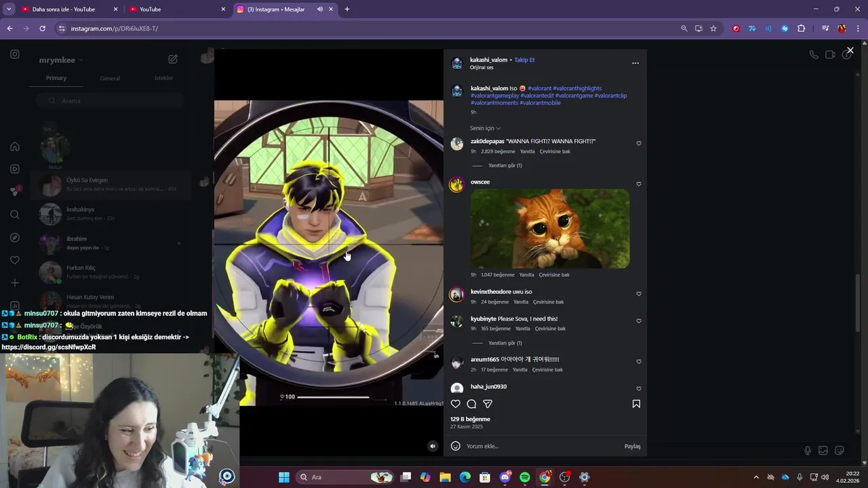
Task: Bookmark this page with the star icon
Action: pyautogui.click(x=713, y=28)
